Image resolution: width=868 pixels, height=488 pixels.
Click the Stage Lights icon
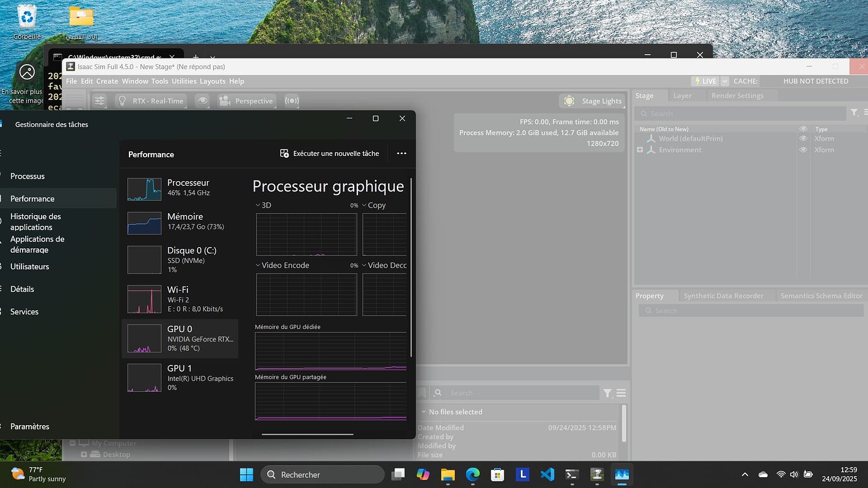click(x=569, y=101)
